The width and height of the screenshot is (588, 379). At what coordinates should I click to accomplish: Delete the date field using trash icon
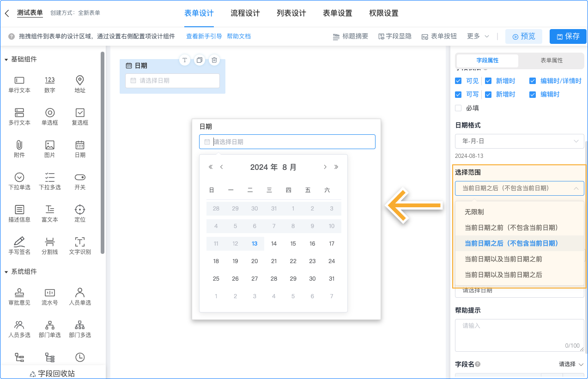[x=214, y=60]
